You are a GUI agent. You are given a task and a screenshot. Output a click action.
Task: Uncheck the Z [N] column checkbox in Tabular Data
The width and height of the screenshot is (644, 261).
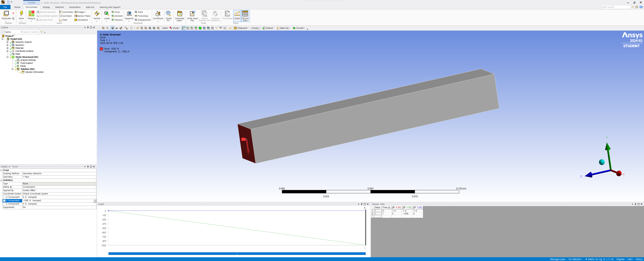pos(415,208)
